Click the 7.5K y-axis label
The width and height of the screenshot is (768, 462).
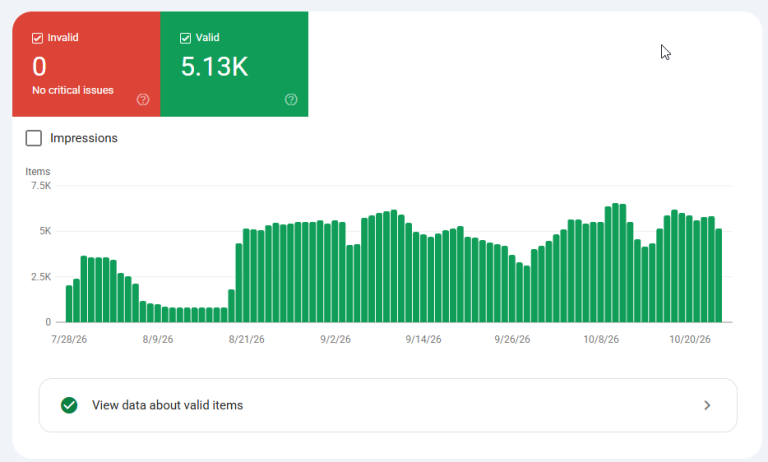41,186
